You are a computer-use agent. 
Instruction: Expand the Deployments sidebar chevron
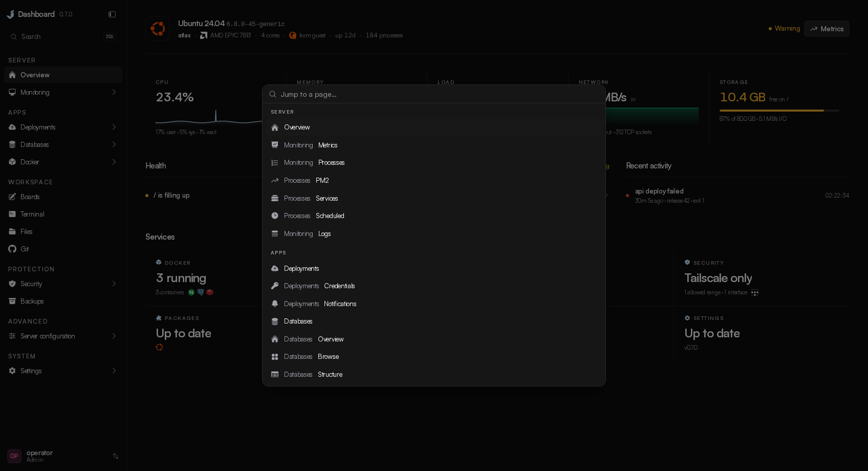114,127
